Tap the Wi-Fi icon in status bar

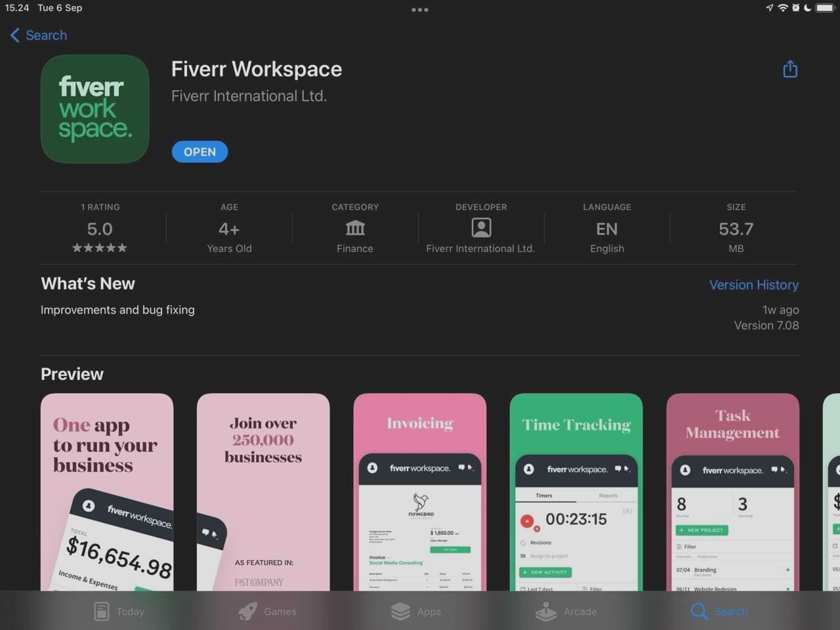[782, 8]
